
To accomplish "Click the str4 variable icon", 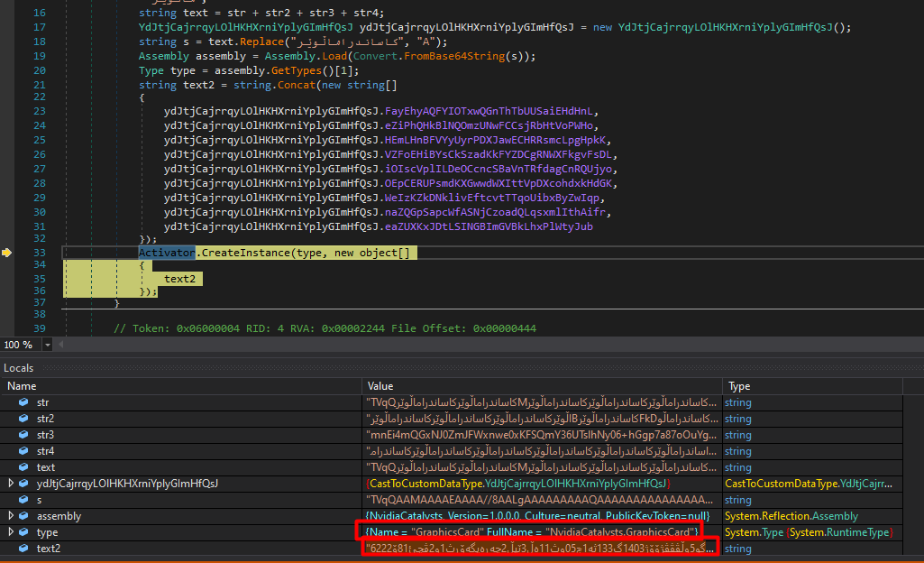I will [x=23, y=451].
